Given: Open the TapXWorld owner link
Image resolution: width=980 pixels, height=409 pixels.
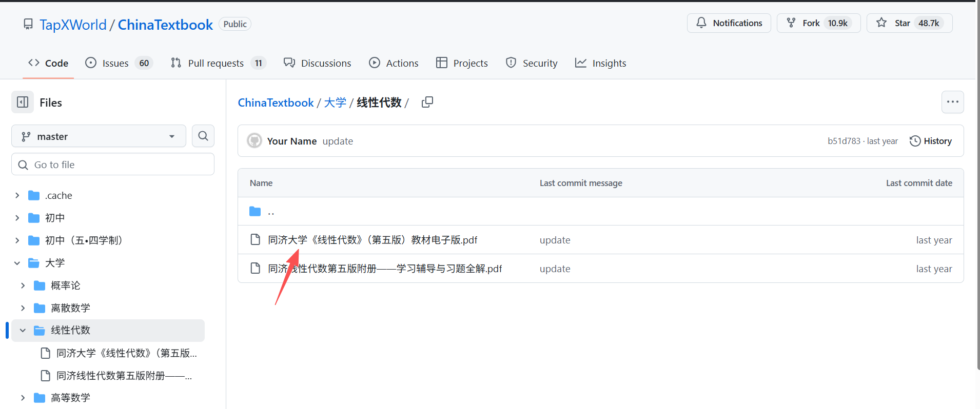Looking at the screenshot, I should 73,25.
